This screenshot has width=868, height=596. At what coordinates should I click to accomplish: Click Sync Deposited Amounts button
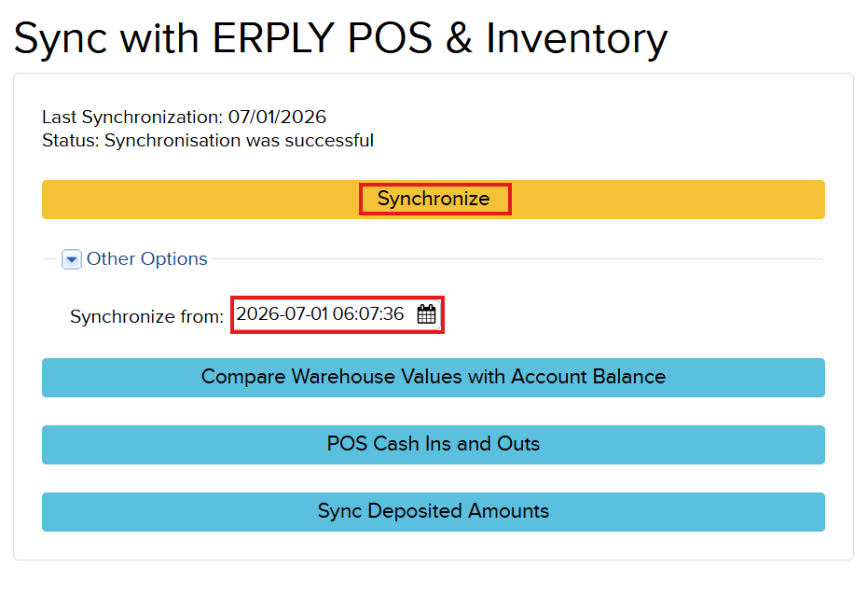[433, 512]
